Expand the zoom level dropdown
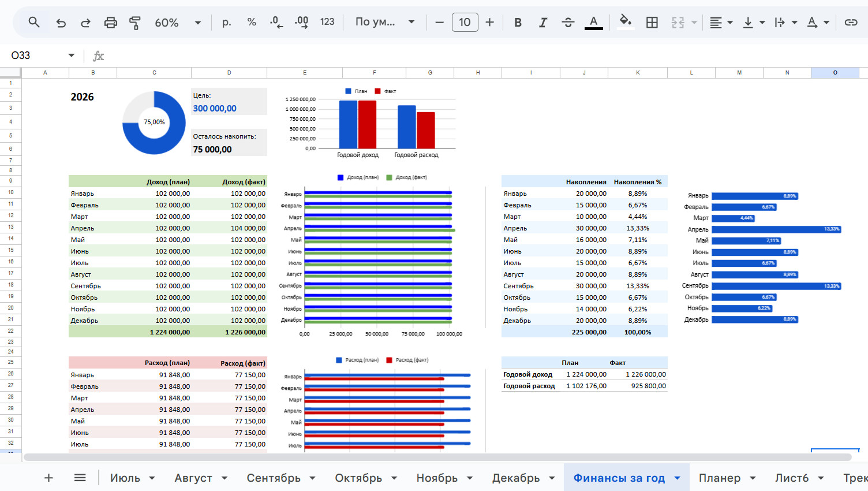The height and width of the screenshot is (491, 868). [197, 23]
